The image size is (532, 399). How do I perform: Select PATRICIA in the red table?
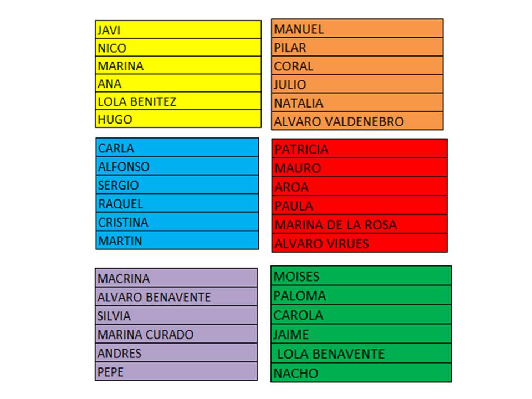click(x=359, y=149)
